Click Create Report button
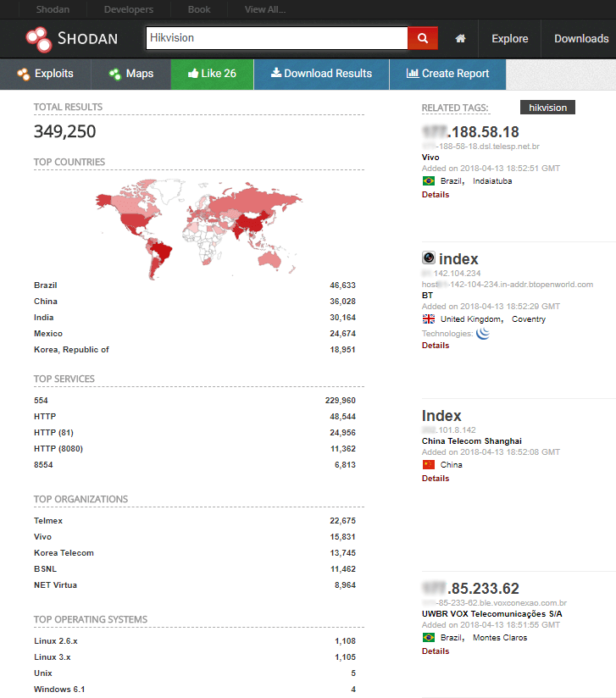 (x=447, y=74)
